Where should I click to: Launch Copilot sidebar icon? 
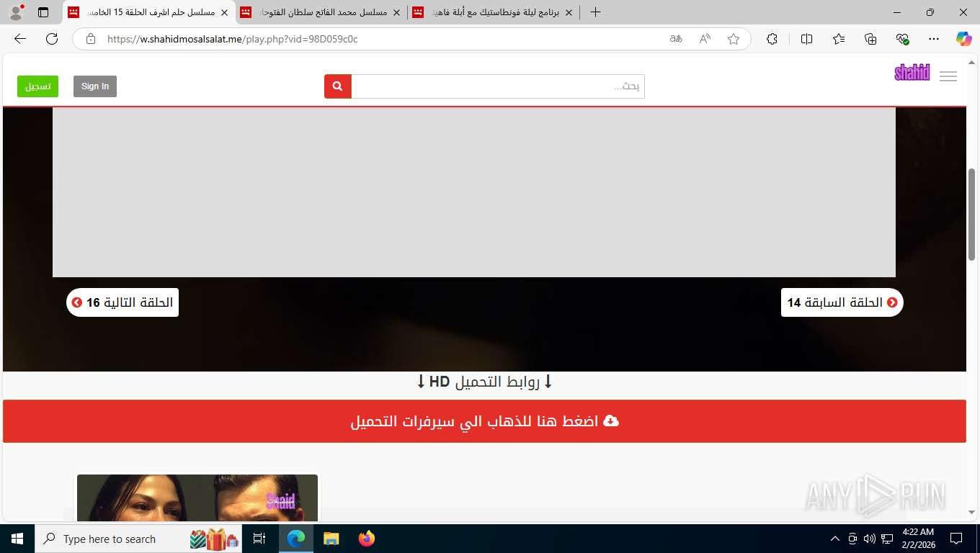964,39
